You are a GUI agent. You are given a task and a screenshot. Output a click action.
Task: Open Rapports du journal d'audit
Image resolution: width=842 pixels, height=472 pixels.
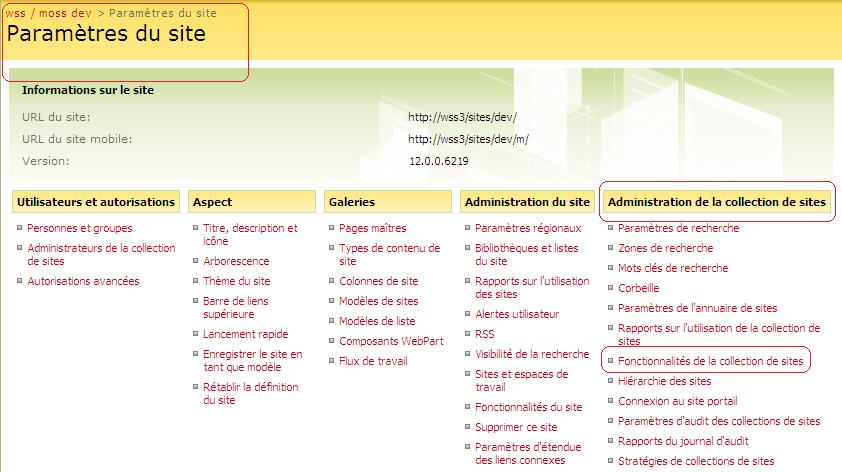683,441
